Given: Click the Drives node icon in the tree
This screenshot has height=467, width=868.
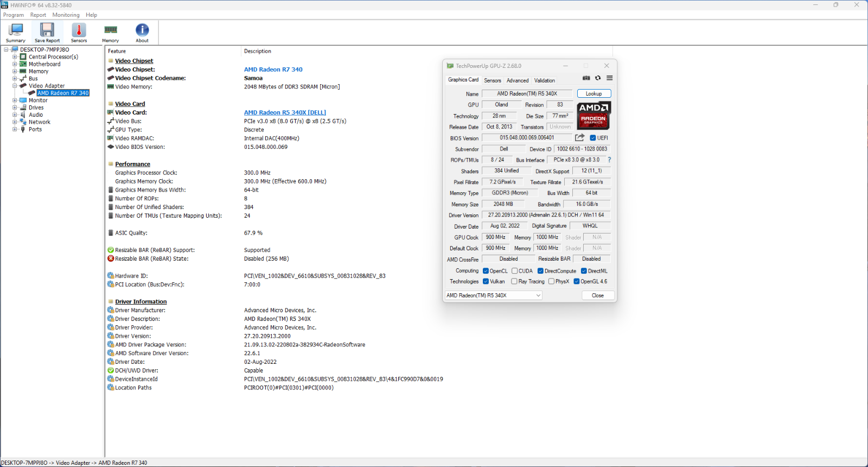Looking at the screenshot, I should click(23, 108).
